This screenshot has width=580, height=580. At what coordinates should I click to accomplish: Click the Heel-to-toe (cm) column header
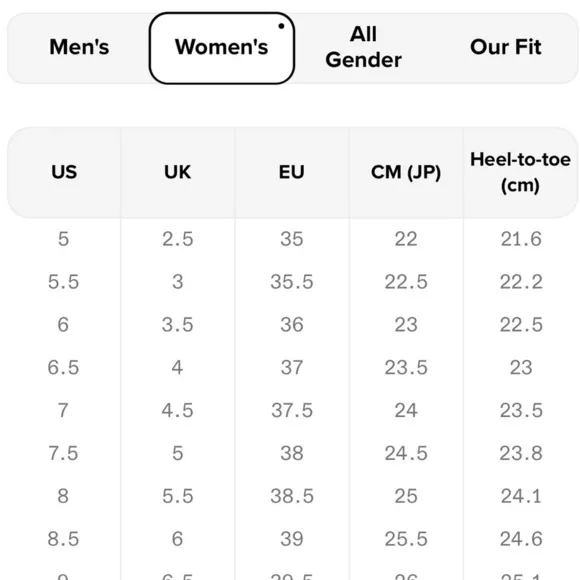point(520,172)
